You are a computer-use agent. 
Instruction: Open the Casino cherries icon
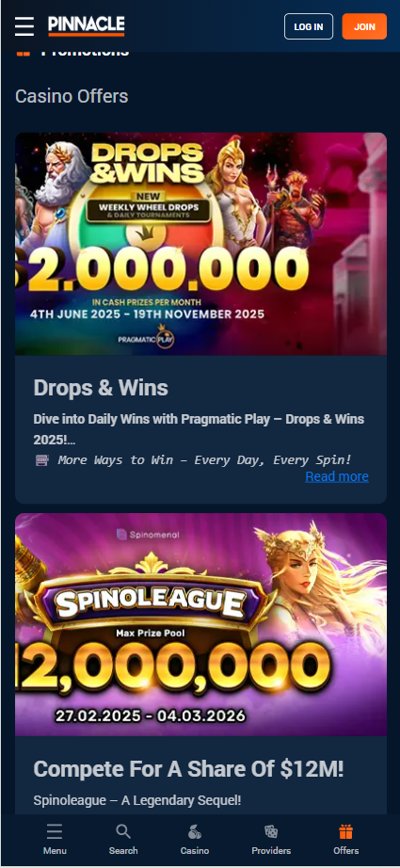click(195, 831)
